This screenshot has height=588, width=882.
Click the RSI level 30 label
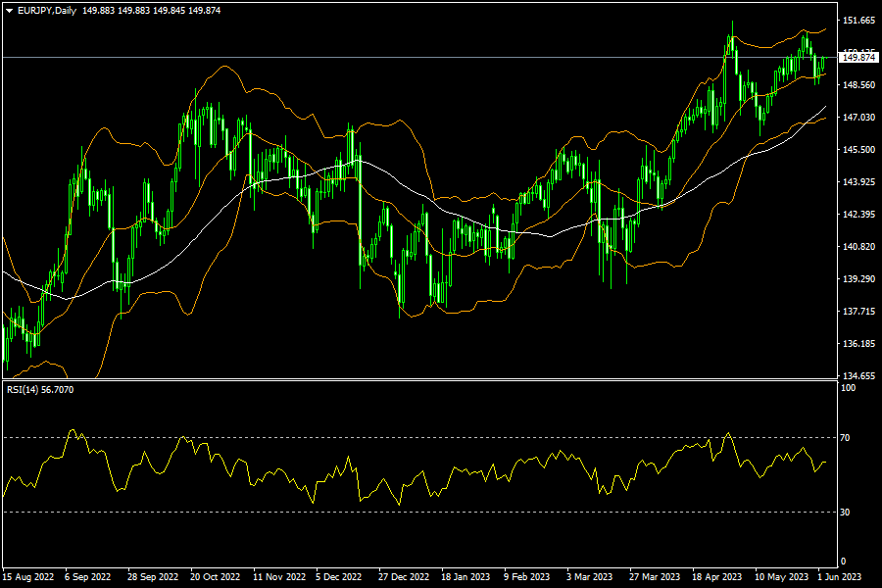click(x=845, y=512)
